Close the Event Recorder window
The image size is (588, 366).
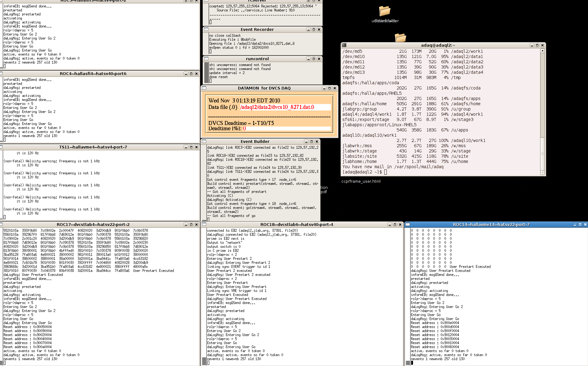pyautogui.click(x=319, y=29)
